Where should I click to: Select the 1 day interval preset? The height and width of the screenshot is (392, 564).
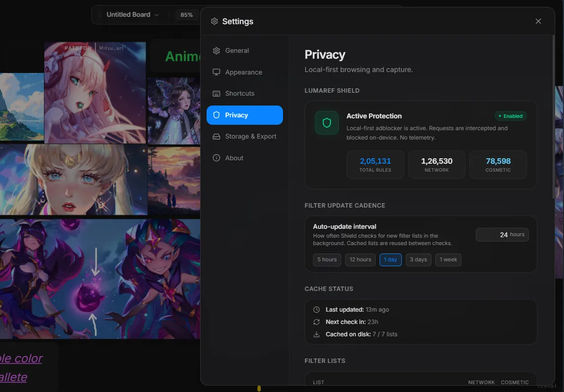click(x=390, y=260)
